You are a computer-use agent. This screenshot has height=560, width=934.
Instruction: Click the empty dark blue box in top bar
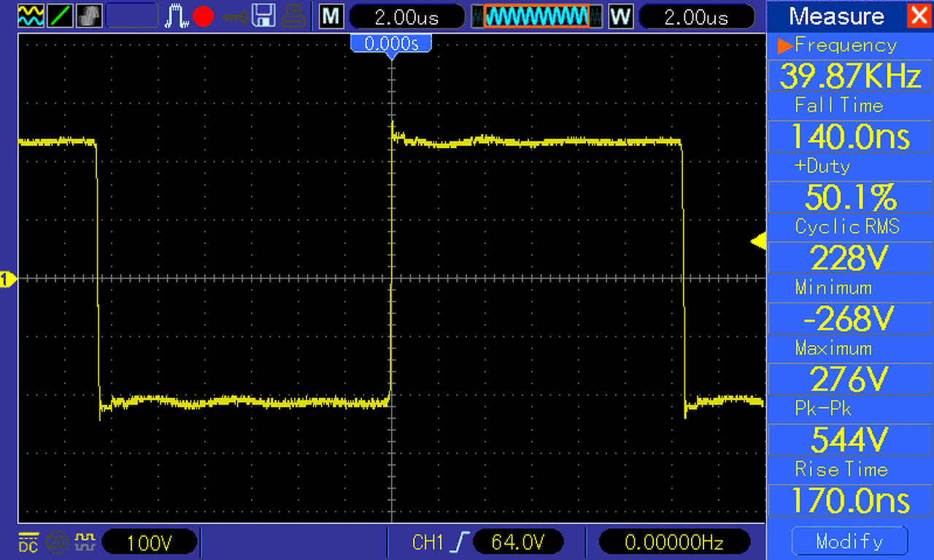pos(132,15)
